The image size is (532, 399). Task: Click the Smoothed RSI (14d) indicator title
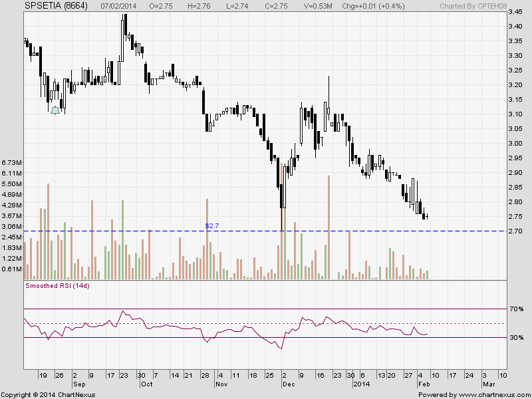[x=57, y=286]
